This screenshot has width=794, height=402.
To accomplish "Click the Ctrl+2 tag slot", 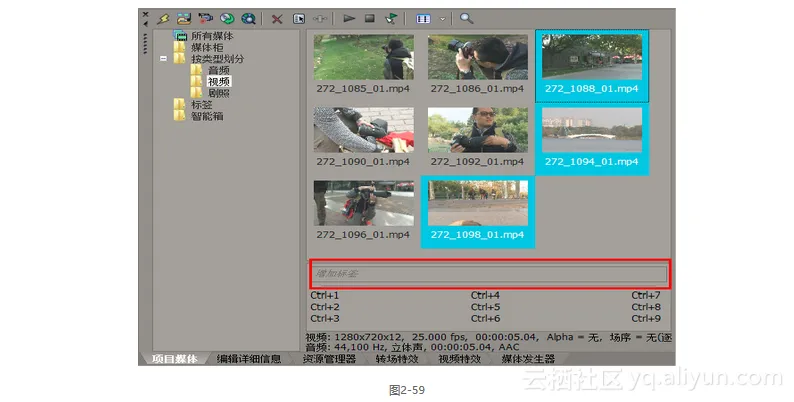I will click(x=325, y=307).
